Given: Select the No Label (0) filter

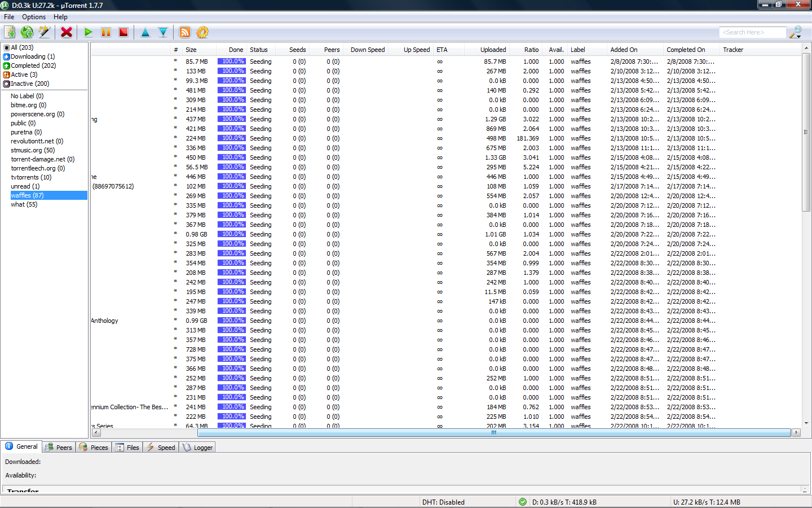Looking at the screenshot, I should (x=27, y=96).
